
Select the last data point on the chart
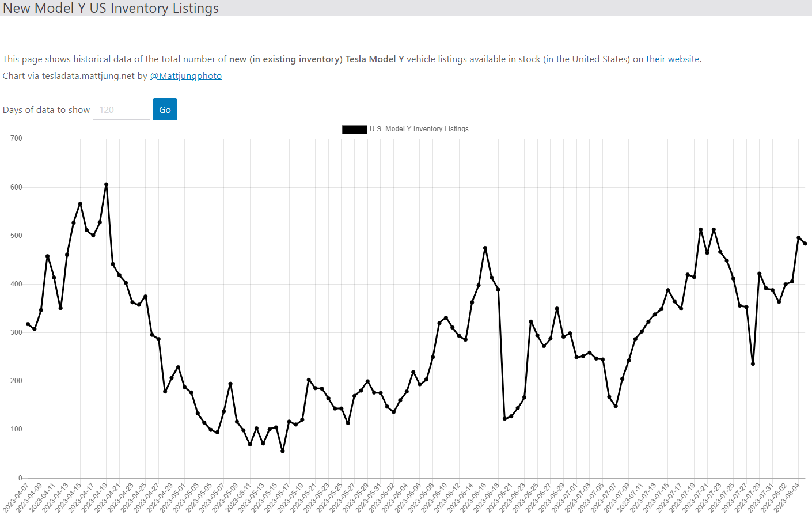(x=805, y=244)
